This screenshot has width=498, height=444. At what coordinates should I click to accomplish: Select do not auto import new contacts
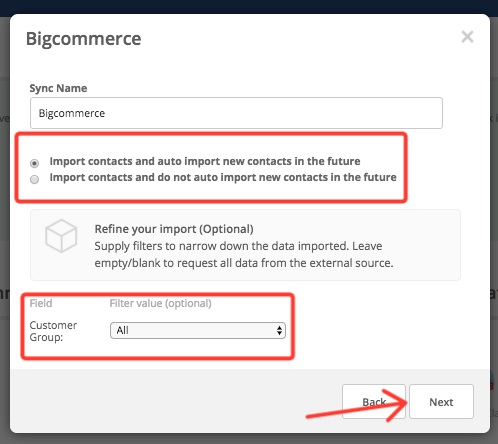tap(34, 179)
